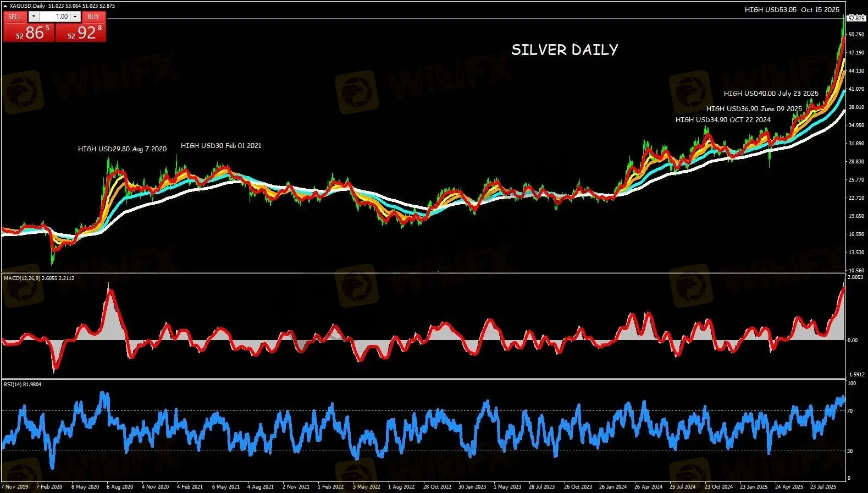Click the 7 Nov 2019 date label
This screenshot has height=493, width=868.
(x=14, y=487)
